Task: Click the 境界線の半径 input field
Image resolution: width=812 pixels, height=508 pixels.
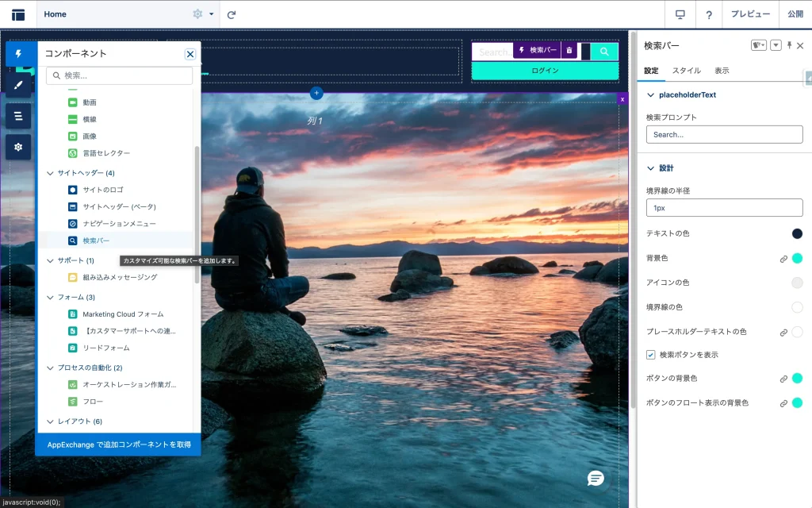Action: pyautogui.click(x=724, y=208)
